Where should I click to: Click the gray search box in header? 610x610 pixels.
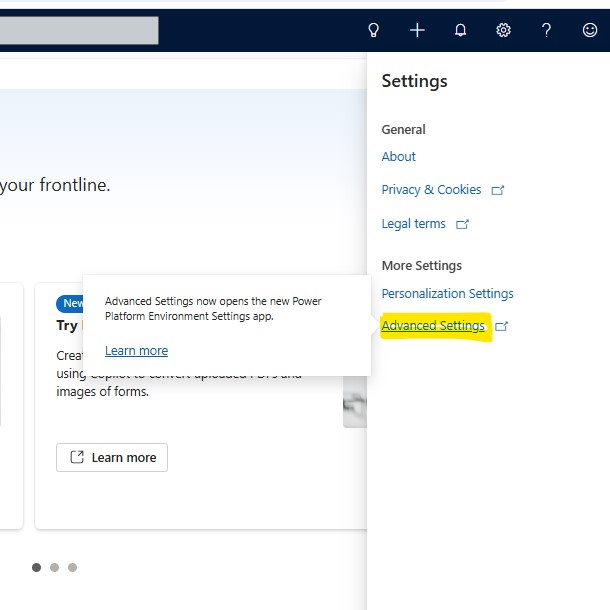click(x=79, y=30)
